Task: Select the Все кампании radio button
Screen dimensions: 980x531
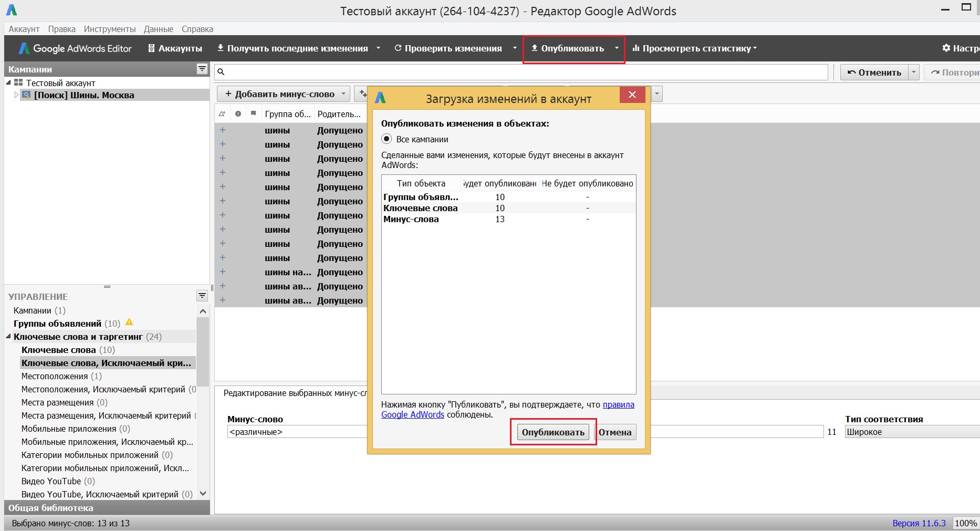Action: [387, 139]
